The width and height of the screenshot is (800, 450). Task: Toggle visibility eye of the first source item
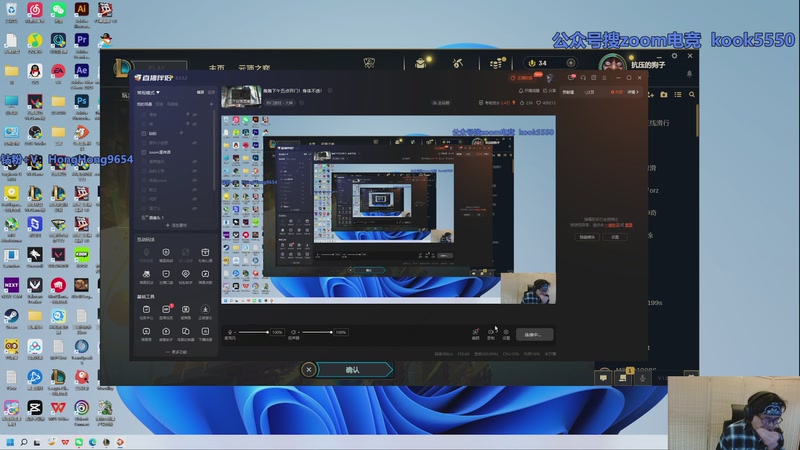[x=195, y=114]
